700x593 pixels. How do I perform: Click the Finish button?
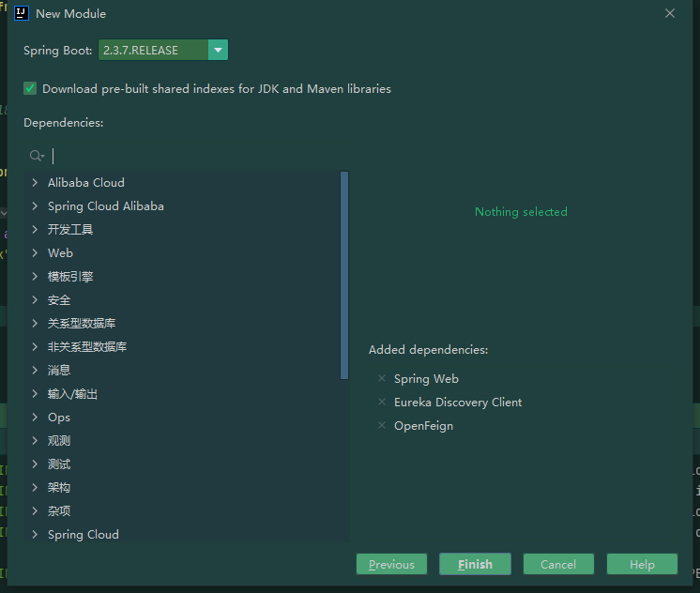click(475, 564)
